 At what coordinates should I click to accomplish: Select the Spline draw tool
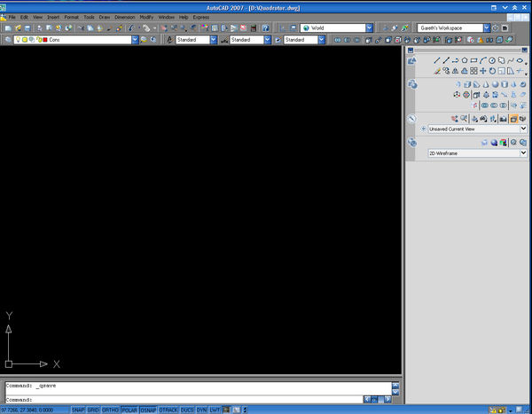[511, 61]
